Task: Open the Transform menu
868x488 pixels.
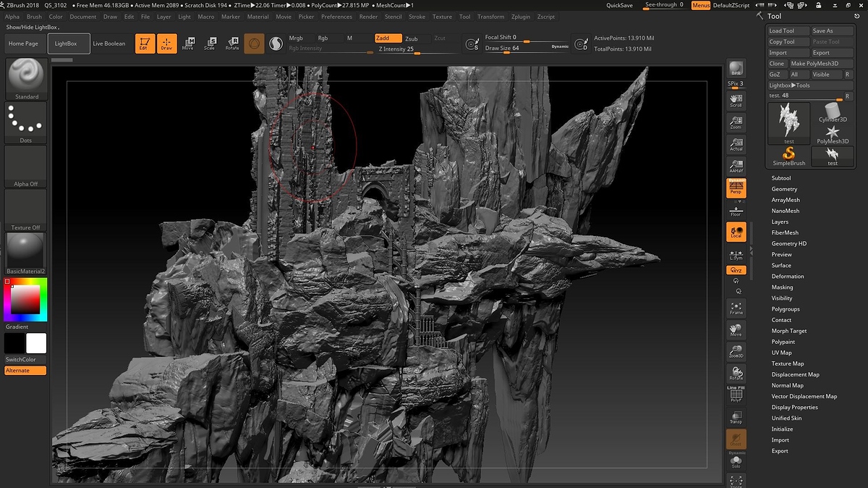Action: (x=491, y=17)
